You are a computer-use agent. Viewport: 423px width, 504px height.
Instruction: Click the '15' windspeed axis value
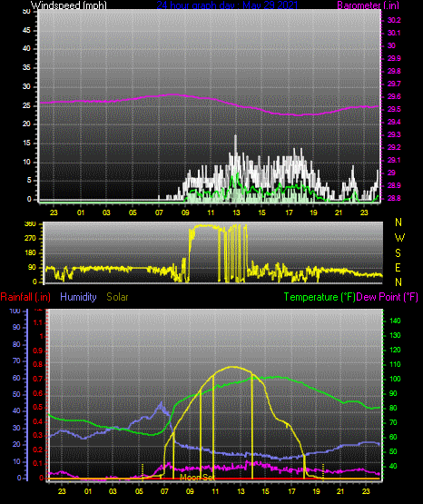[x=26, y=143]
